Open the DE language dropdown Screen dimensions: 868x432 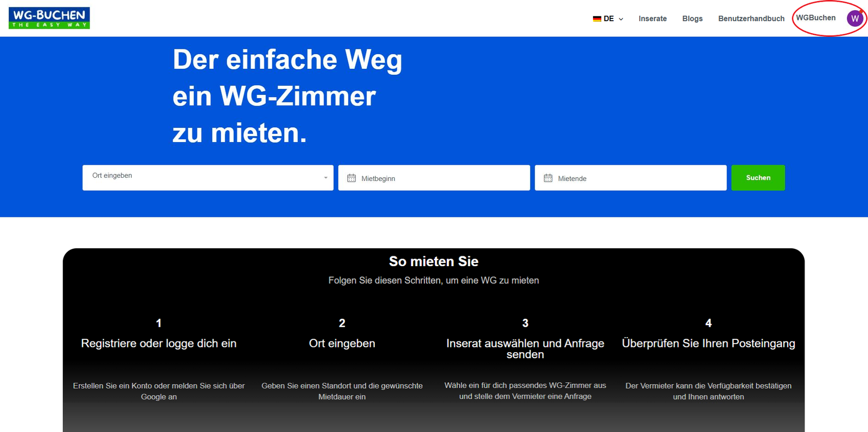(x=608, y=18)
